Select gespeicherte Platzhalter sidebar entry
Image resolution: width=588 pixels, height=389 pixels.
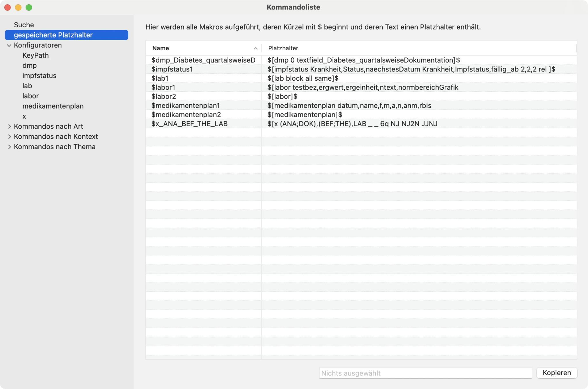pyautogui.click(x=66, y=35)
